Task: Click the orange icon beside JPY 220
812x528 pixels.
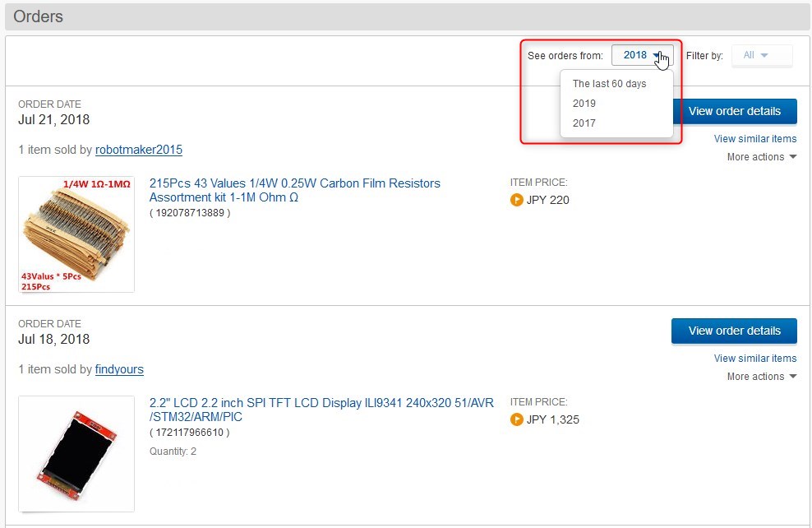Action: pos(516,200)
